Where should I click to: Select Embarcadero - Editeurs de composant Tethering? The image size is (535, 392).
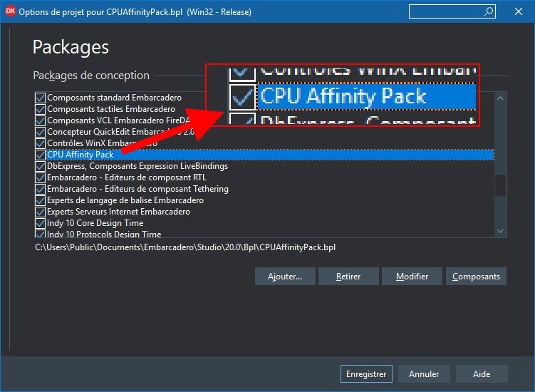[137, 189]
